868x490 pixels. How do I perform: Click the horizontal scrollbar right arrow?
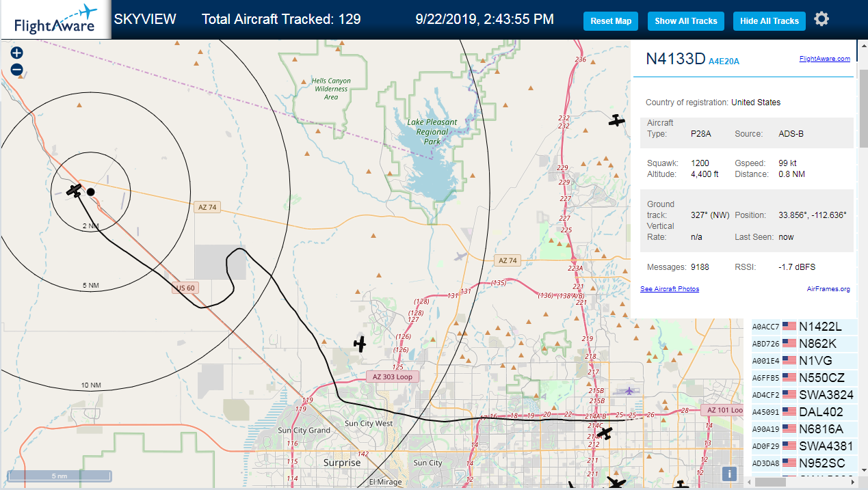853,482
